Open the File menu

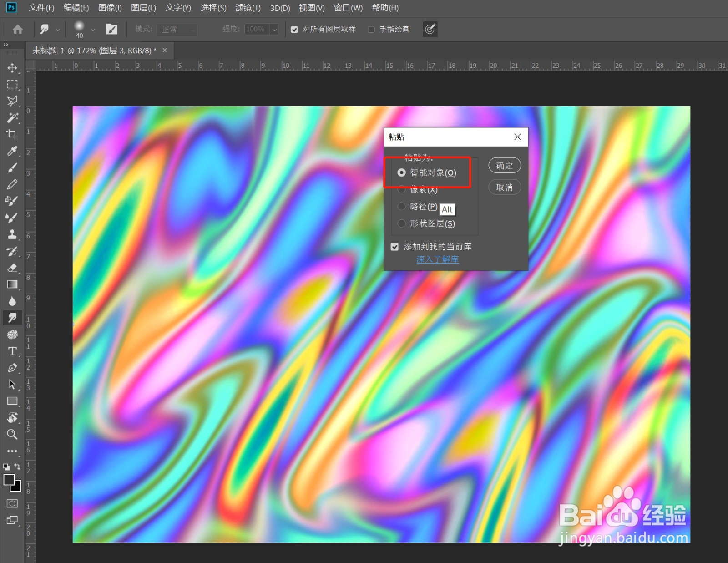pyautogui.click(x=41, y=8)
